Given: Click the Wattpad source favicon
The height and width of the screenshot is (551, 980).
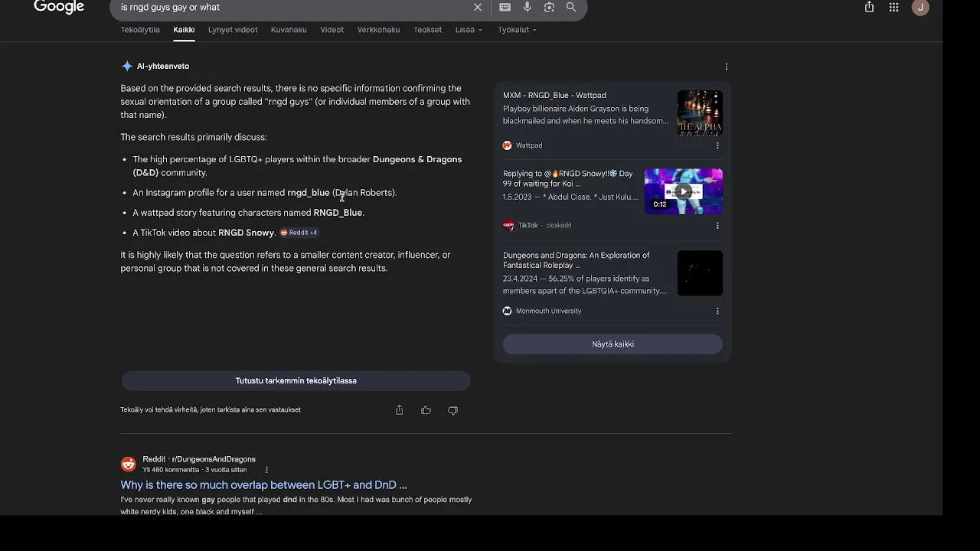Looking at the screenshot, I should pyautogui.click(x=507, y=145).
